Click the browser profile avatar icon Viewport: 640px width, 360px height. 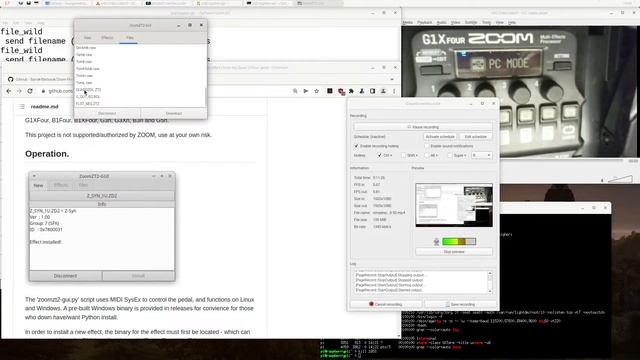[383, 91]
